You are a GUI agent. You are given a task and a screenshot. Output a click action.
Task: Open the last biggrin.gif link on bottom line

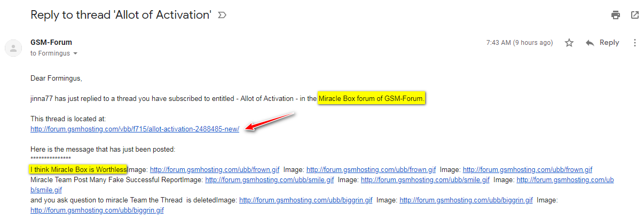[97, 210]
